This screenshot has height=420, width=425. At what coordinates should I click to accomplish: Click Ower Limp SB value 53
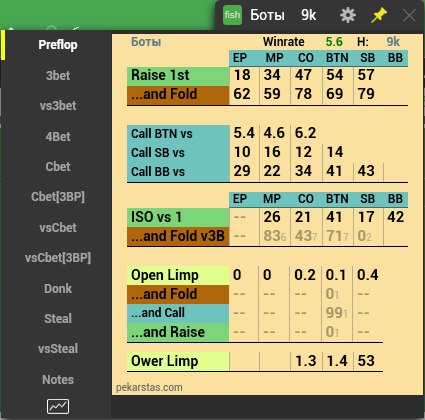pos(366,361)
